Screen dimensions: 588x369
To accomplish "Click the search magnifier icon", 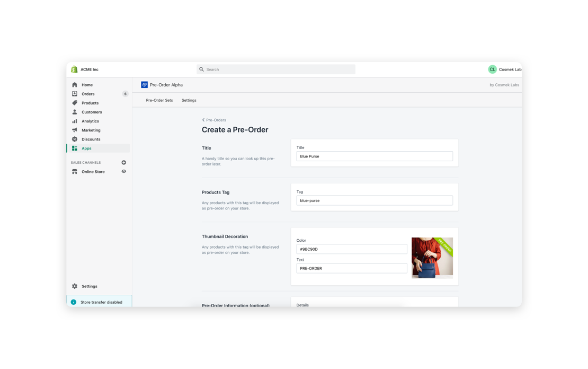I will coord(201,69).
